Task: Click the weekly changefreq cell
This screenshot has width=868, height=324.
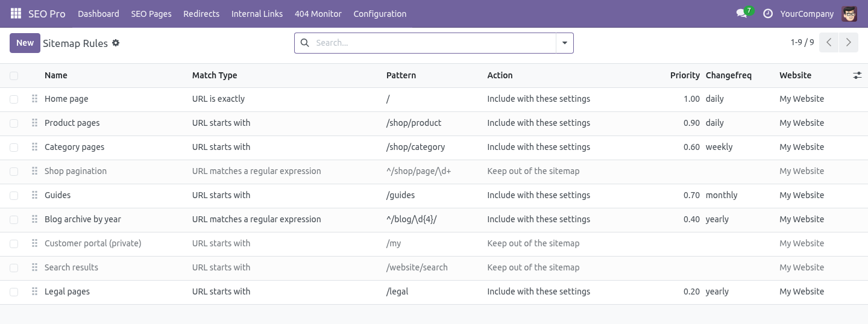Action: [x=719, y=147]
